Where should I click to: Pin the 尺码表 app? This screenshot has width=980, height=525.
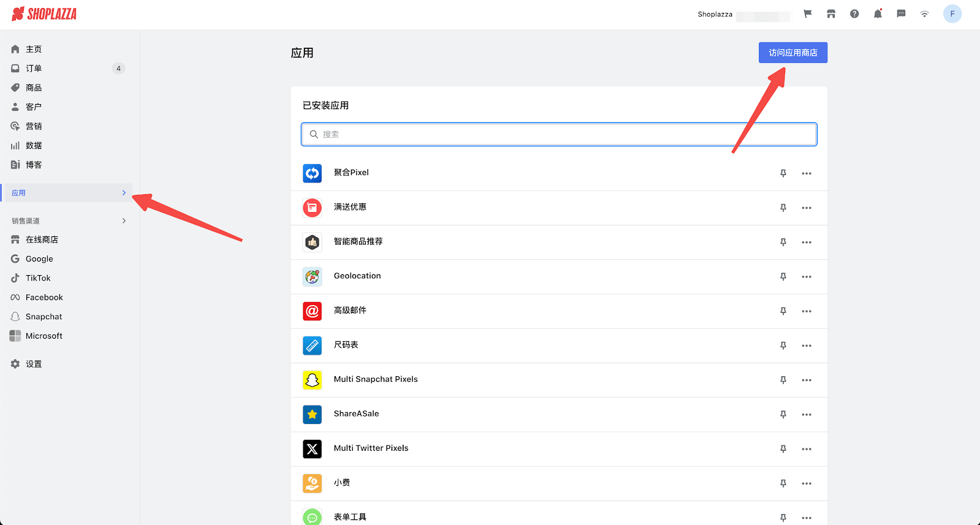tap(783, 346)
